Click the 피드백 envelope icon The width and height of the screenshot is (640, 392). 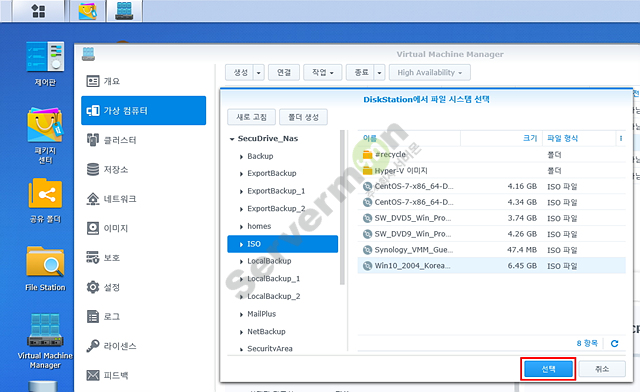pos(93,375)
